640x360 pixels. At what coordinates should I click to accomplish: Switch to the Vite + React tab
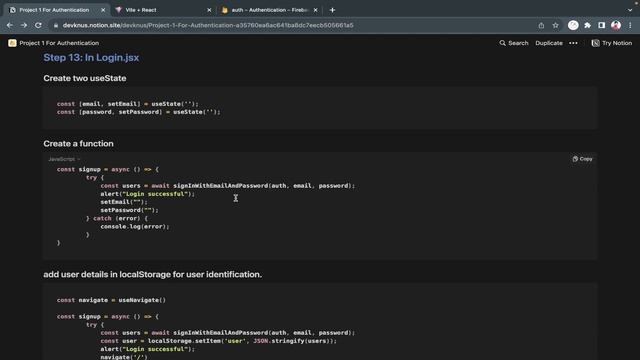pos(163,10)
